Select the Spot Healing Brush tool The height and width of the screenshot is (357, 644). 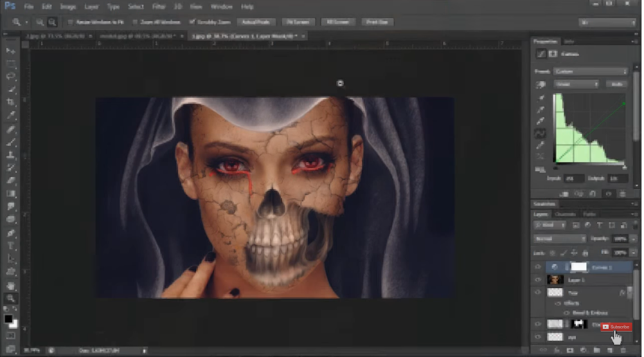pyautogui.click(x=10, y=129)
